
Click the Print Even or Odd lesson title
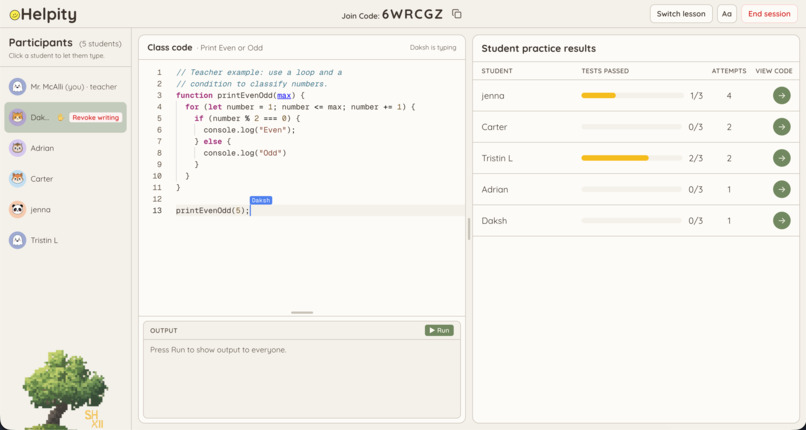click(x=231, y=48)
